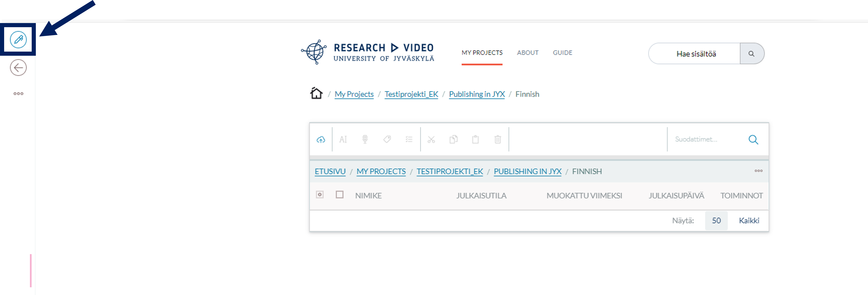
Task: Click the list properties toolbar icon
Action: [409, 139]
